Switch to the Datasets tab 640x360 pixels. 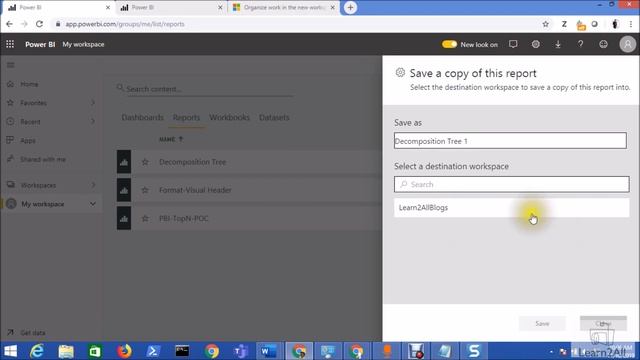(x=274, y=118)
